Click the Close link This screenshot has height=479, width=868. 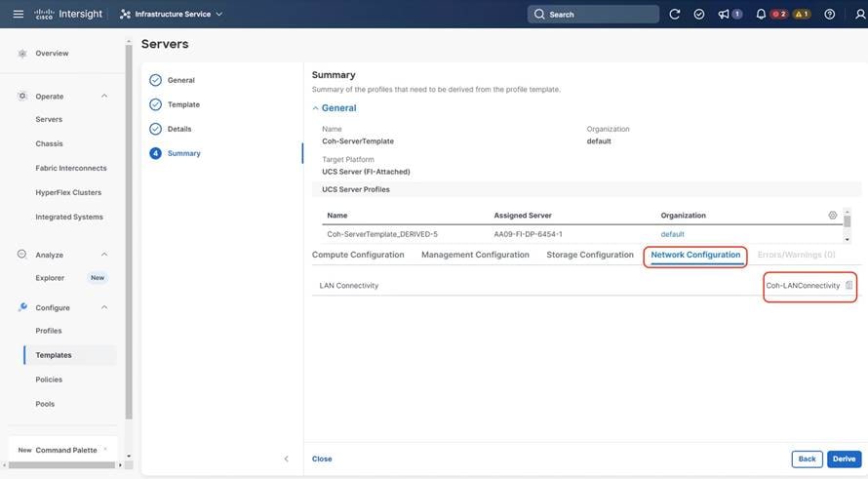[322, 459]
